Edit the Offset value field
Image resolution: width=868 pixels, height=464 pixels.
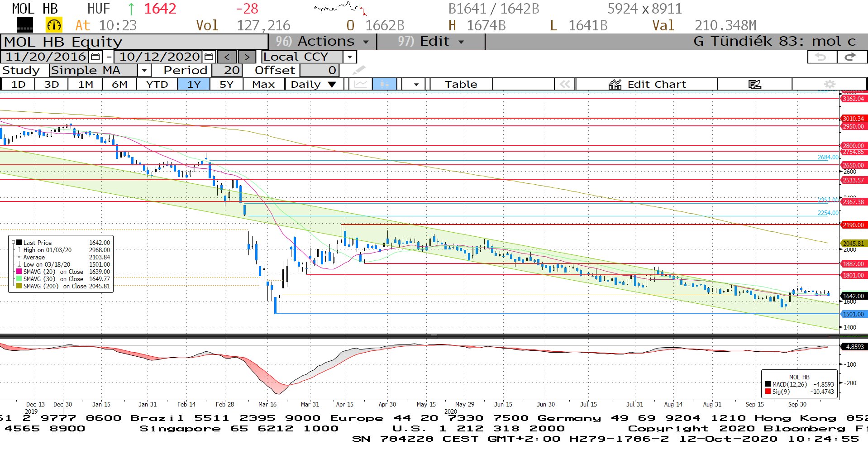click(319, 71)
